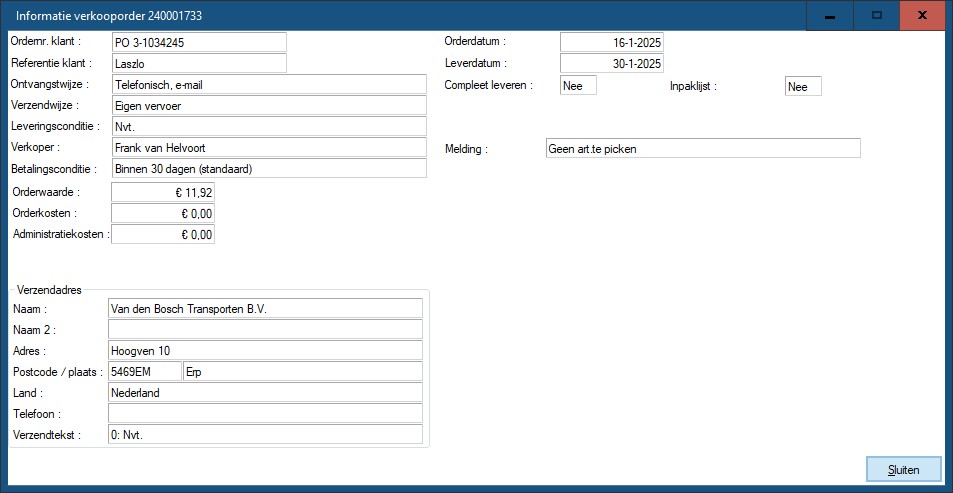953x493 pixels.
Task: Click the Ontvangstwijze label
Action: [x=50, y=84]
